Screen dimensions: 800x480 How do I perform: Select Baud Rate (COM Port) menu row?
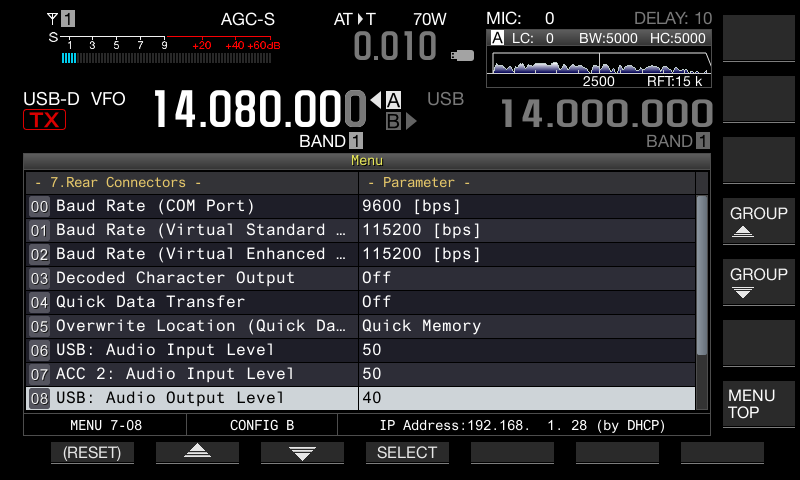point(360,206)
